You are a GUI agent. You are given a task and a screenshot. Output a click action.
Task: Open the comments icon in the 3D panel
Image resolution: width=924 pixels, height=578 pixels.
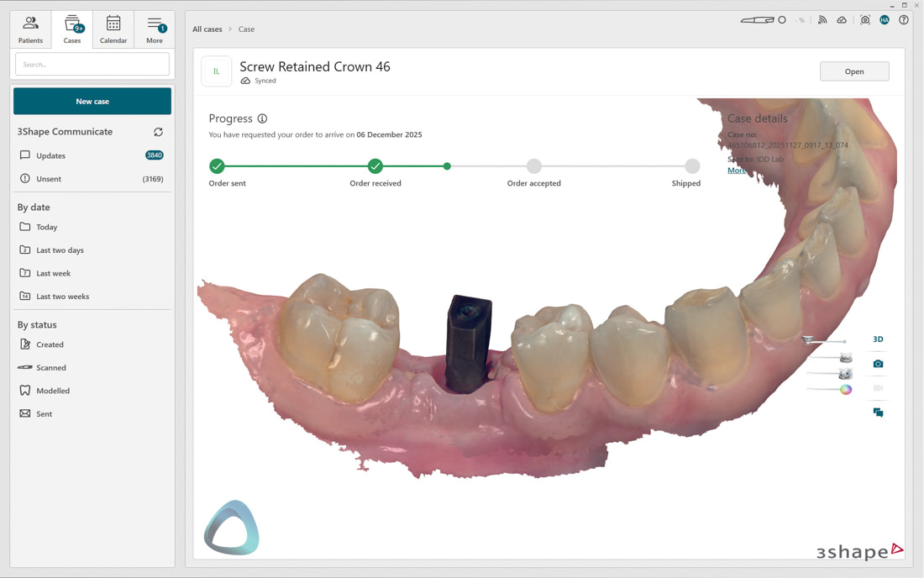878,412
